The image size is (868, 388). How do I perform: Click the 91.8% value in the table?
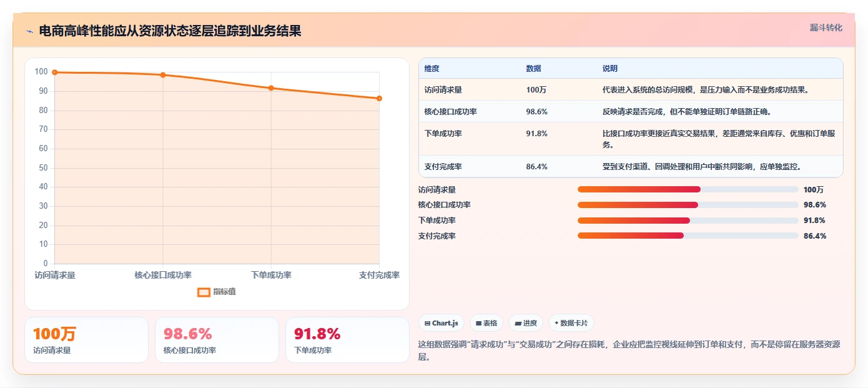coord(537,134)
